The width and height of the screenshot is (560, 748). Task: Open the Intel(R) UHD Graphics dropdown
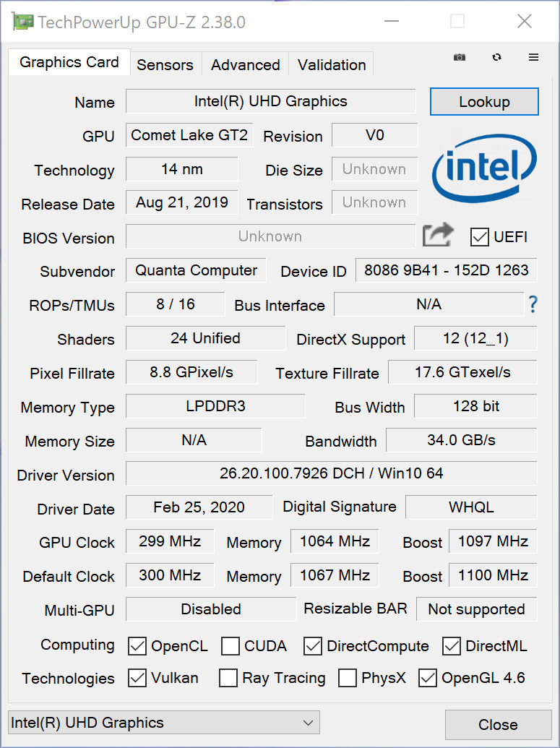coord(163,723)
